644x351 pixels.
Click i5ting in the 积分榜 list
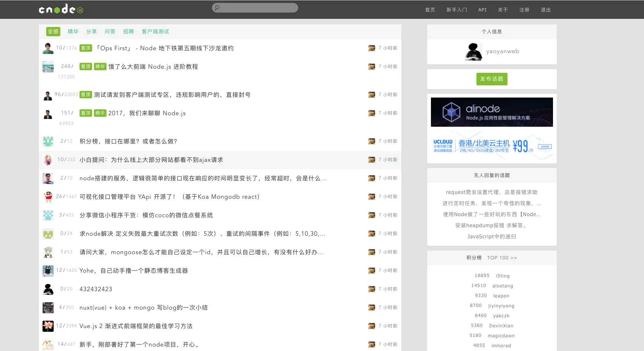coord(502,276)
